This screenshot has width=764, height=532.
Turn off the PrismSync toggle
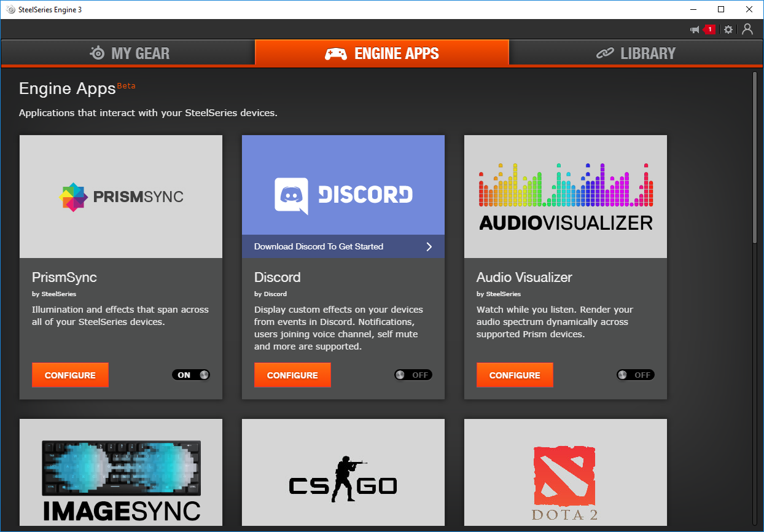pos(191,375)
